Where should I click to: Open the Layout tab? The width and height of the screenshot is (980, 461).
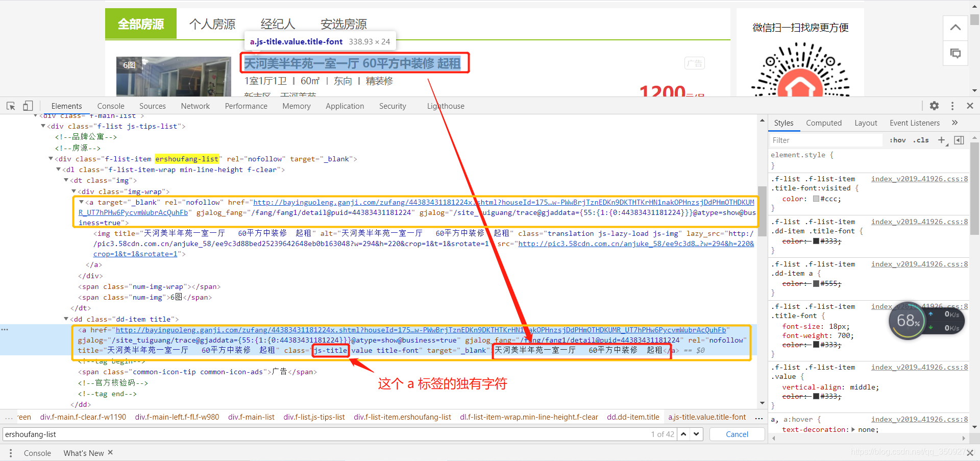866,123
